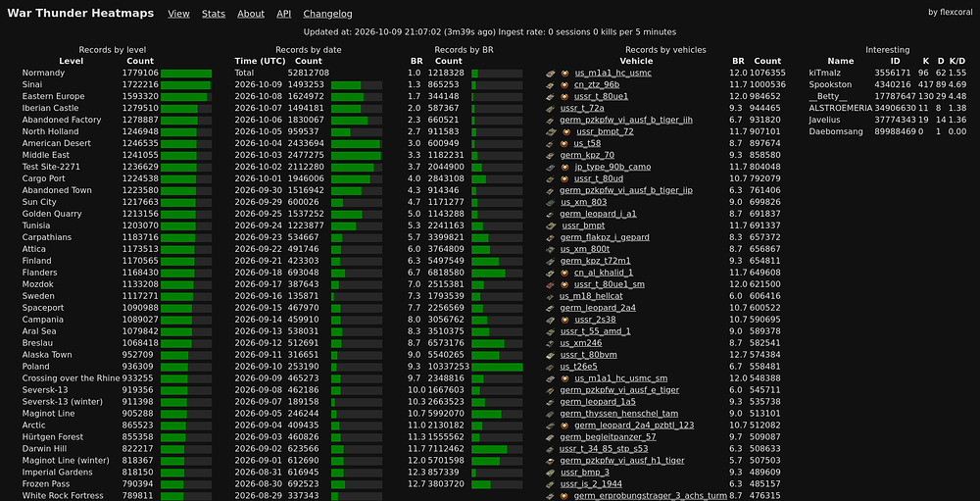Screen dimensions: 980x501
Task: Click the vehicle icon beside germ_flakpz_i_gepard
Action: (550, 237)
